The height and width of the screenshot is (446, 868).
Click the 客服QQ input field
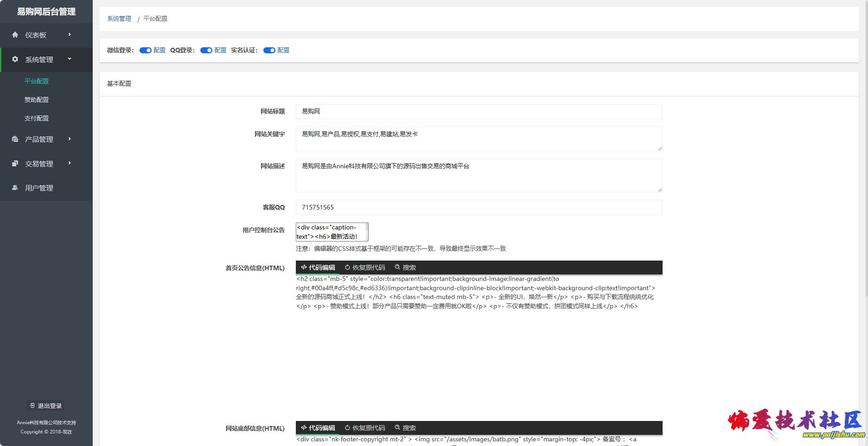(x=479, y=207)
